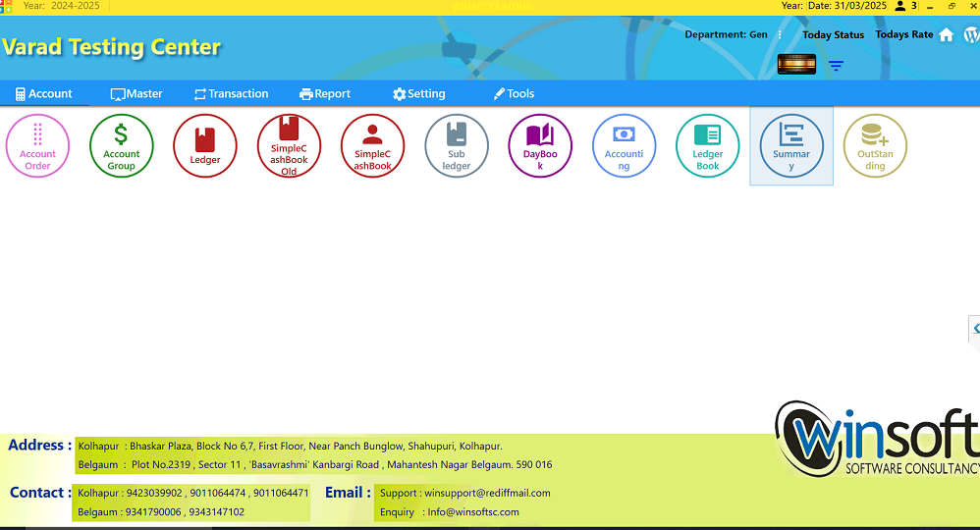Click the Home icon near Todays Rate

[x=947, y=34]
